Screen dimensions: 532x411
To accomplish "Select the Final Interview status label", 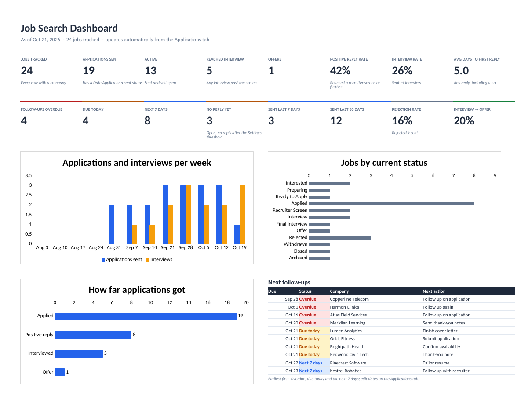I will [x=292, y=224].
